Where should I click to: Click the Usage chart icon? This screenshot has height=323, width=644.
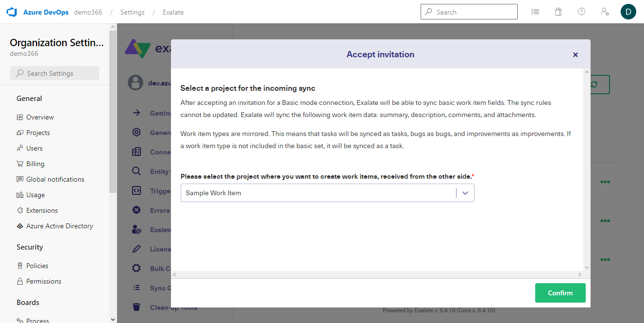point(20,195)
